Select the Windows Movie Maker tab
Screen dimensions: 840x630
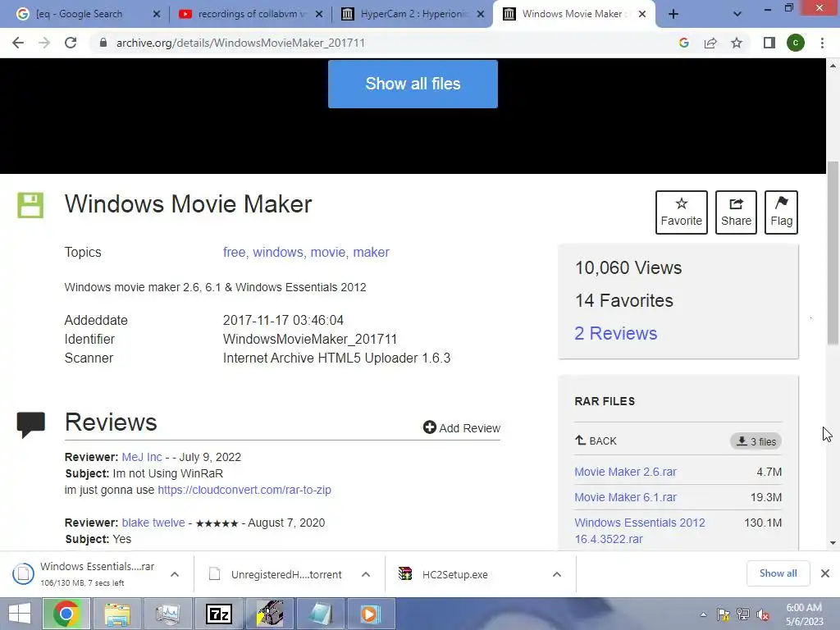[573, 14]
